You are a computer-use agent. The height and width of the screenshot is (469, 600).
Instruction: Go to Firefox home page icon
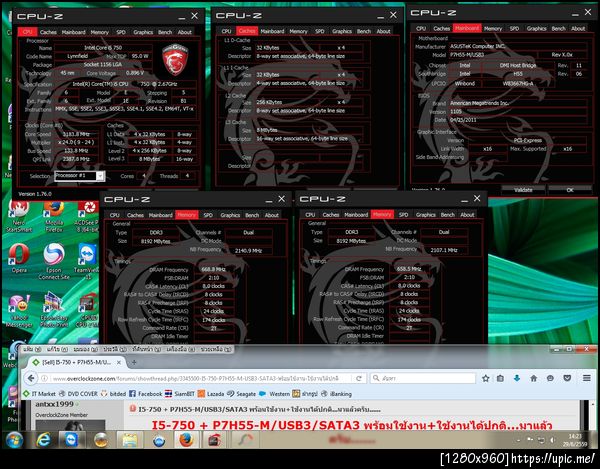(533, 378)
